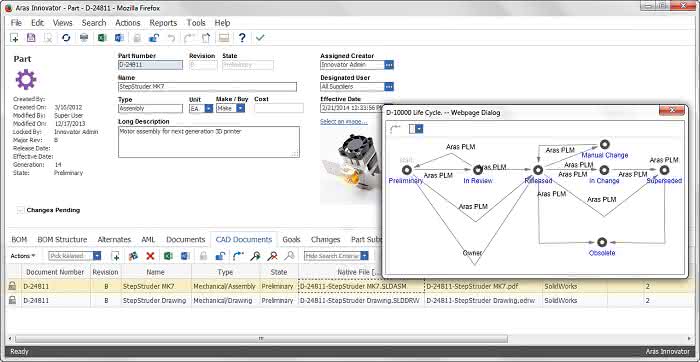Open the Actions menu in menu bar
The image size is (700, 362).
click(x=128, y=23)
